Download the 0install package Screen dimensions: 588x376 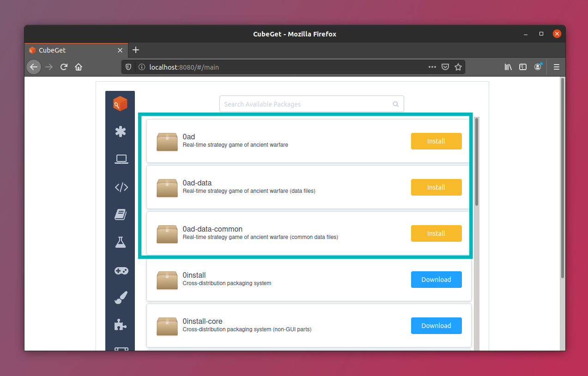pos(436,280)
